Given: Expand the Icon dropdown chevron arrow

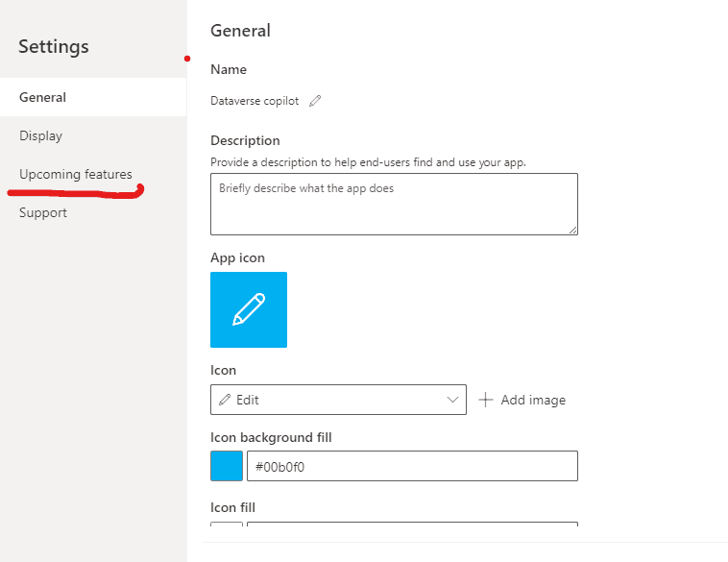Looking at the screenshot, I should [x=452, y=400].
